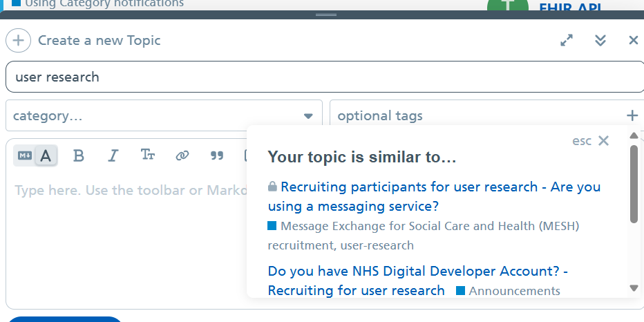
Task: Open the category dropdown
Action: 164,115
